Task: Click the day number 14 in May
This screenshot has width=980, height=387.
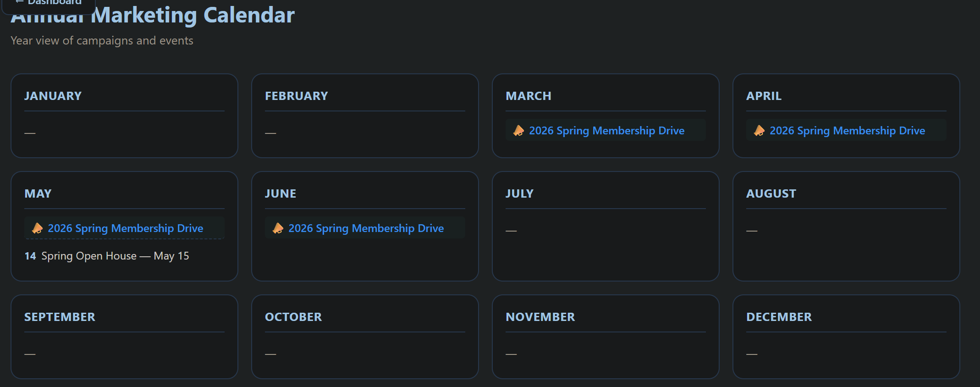Action: tap(30, 256)
